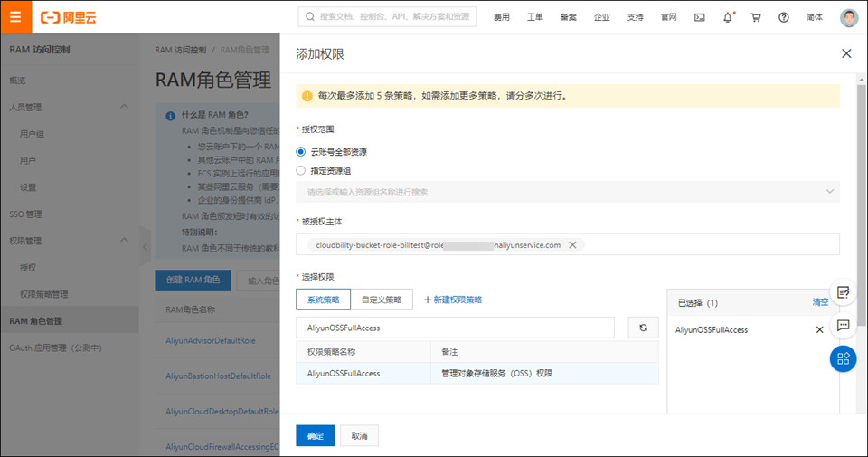
Task: Open the notifications bell
Action: pos(728,17)
